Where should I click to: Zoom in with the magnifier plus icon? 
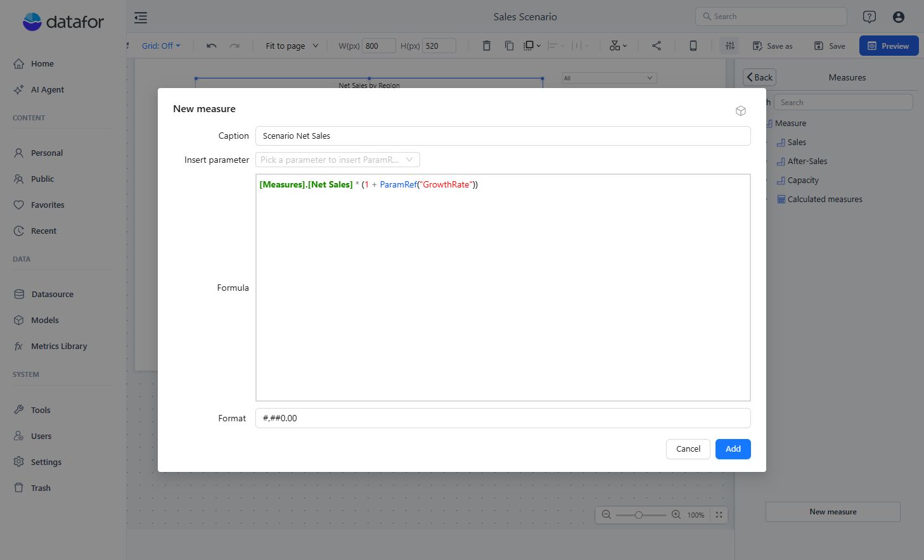pos(676,515)
